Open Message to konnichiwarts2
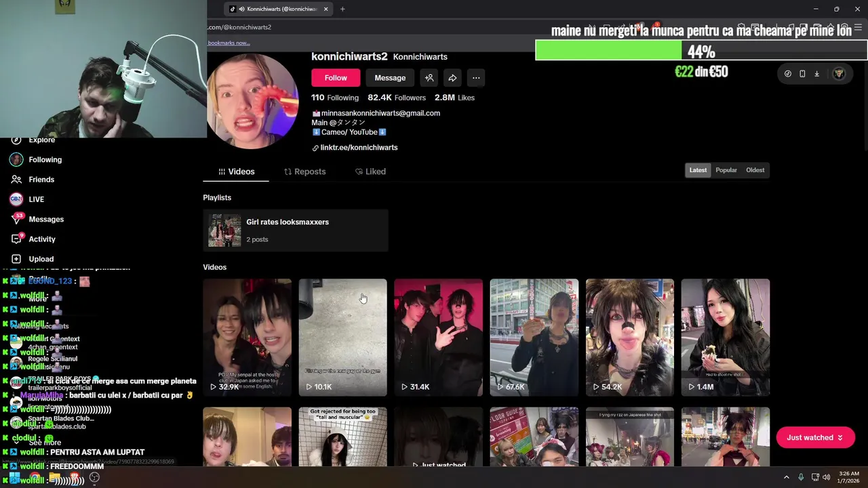The height and width of the screenshot is (488, 868). [x=390, y=78]
